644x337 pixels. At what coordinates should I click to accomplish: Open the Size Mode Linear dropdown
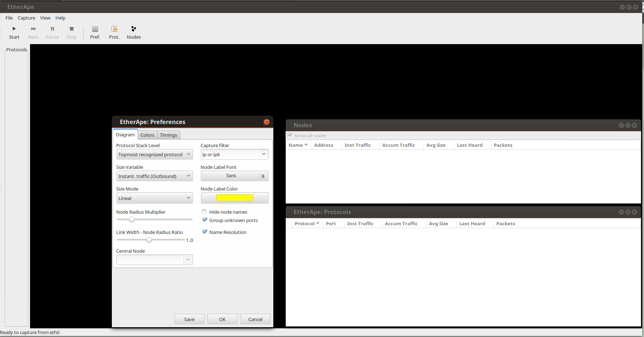[x=155, y=198]
